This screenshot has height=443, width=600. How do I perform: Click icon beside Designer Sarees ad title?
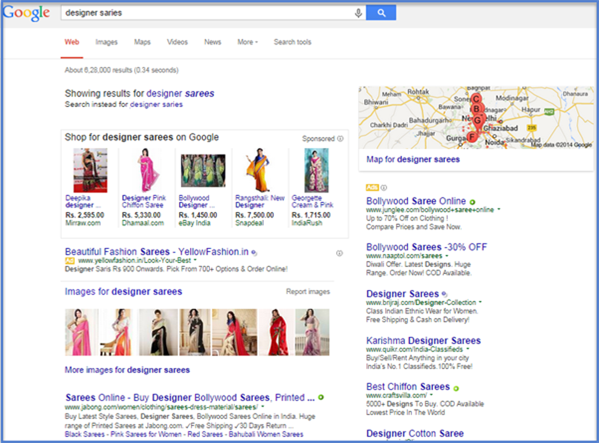[444, 294]
